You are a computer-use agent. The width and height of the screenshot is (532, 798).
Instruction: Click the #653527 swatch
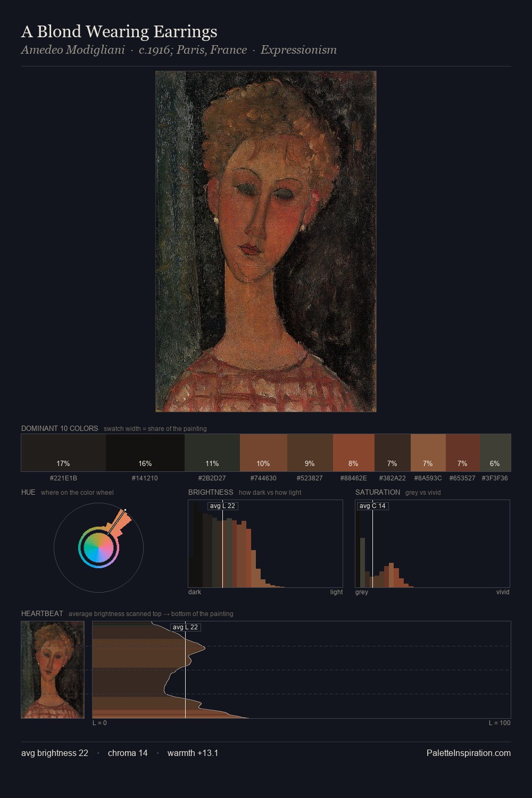point(463,453)
